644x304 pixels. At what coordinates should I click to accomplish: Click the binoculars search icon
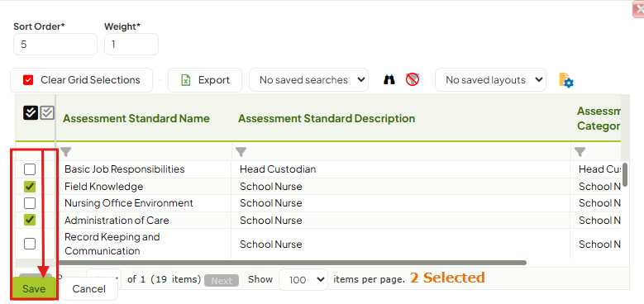pyautogui.click(x=389, y=79)
